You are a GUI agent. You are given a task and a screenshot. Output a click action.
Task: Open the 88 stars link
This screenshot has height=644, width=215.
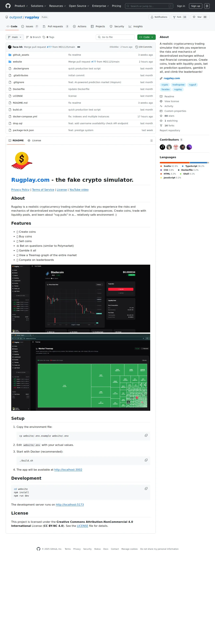coord(169,116)
